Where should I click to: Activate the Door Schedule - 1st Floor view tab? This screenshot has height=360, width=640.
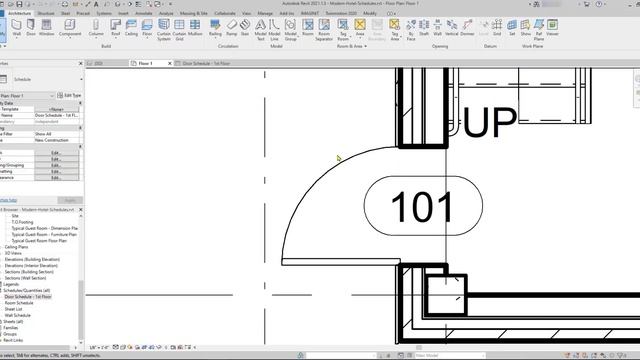point(207,63)
